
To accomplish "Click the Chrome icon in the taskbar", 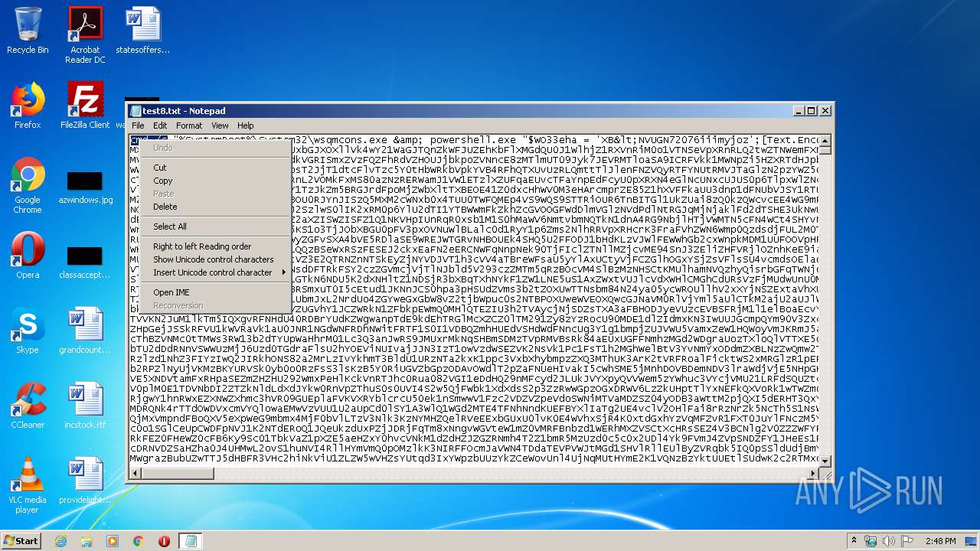I will click(x=139, y=541).
